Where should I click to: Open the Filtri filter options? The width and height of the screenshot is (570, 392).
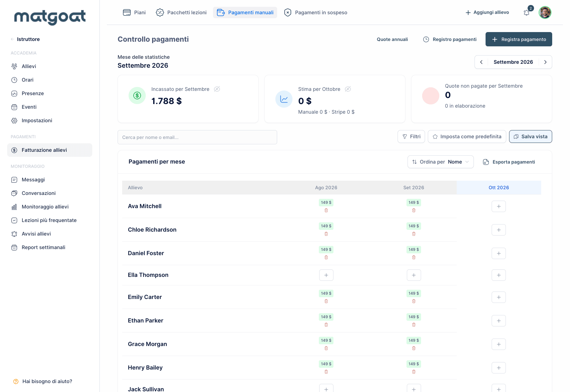(x=411, y=136)
